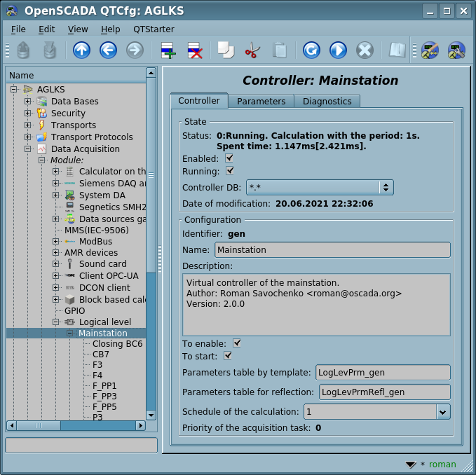Click the Data Bases icon in the tree

(x=42, y=102)
